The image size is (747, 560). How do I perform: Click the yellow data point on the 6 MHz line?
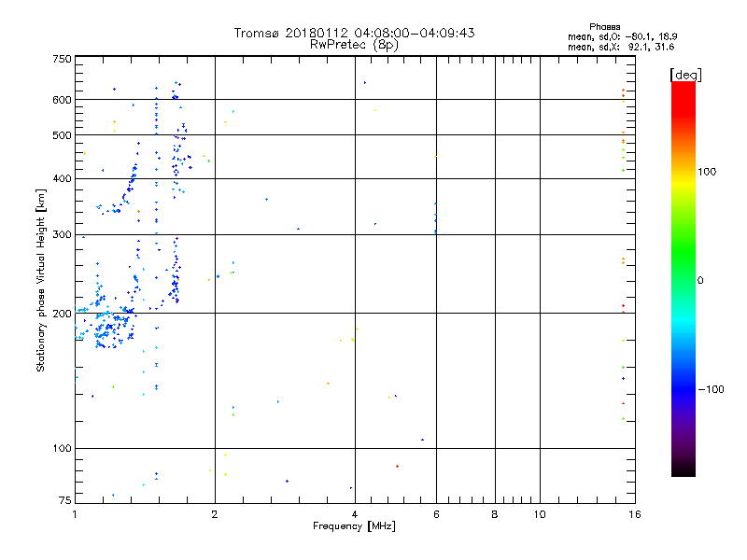pyautogui.click(x=435, y=156)
